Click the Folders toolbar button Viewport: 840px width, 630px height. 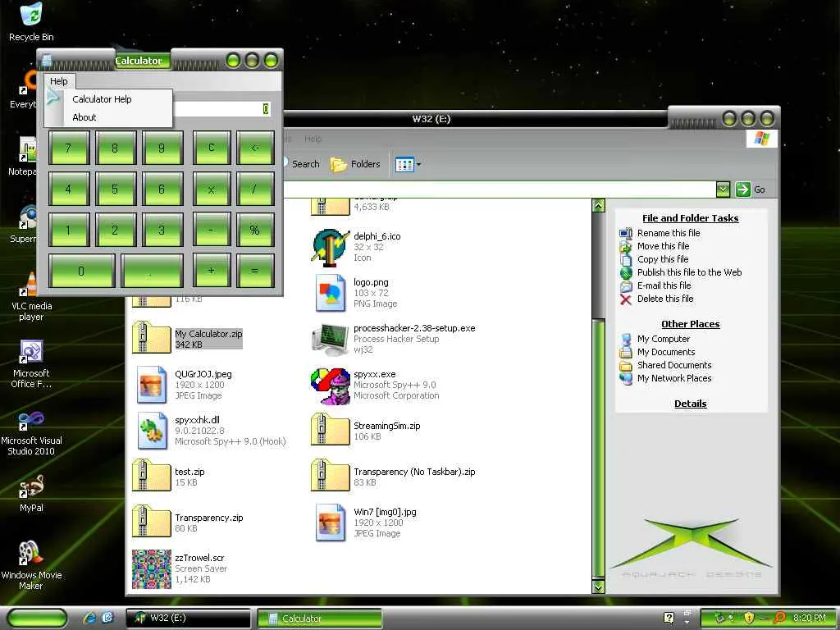pos(355,164)
